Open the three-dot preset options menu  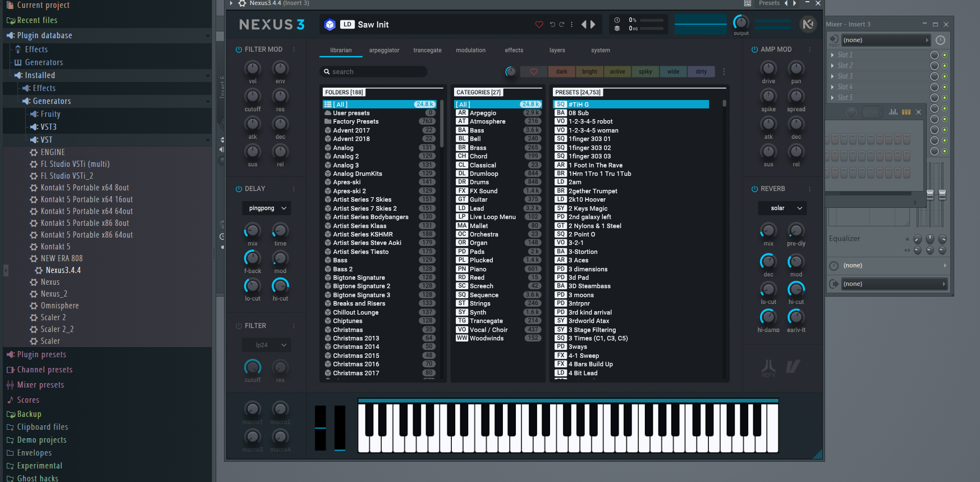point(572,25)
